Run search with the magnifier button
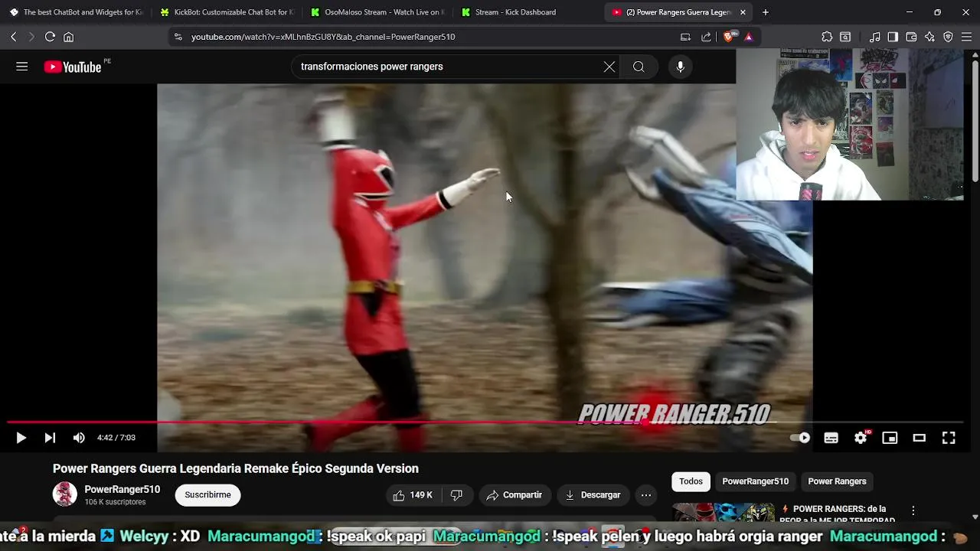The width and height of the screenshot is (980, 551). point(639,67)
